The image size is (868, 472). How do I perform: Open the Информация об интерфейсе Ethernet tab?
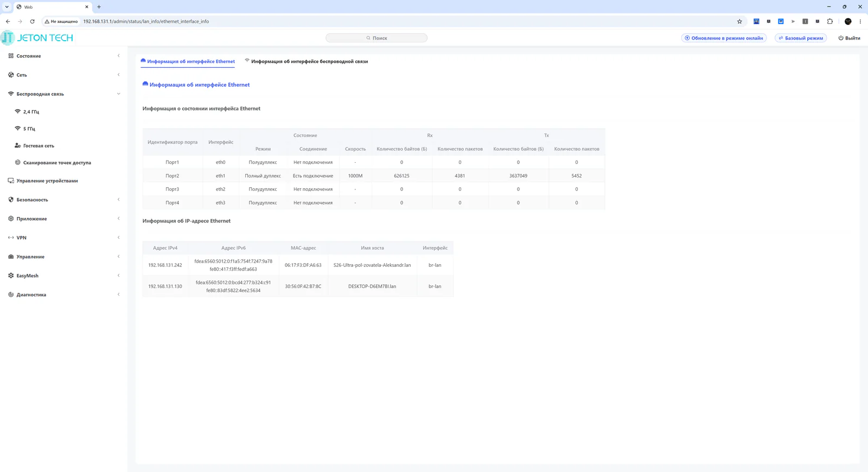point(188,61)
